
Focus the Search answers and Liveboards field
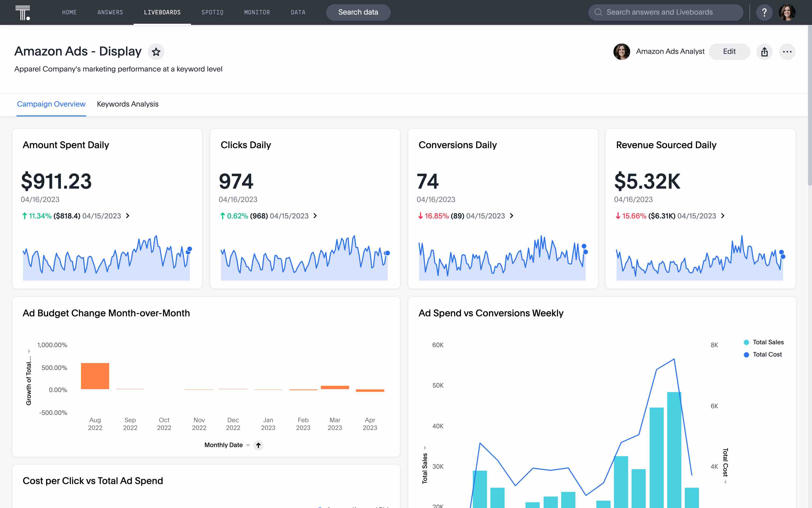666,12
